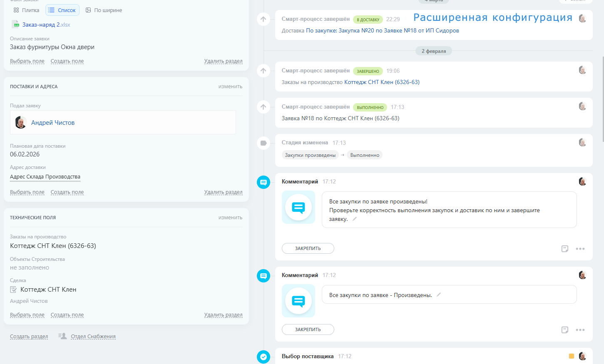
Task: Switch to the Плитка view
Action: pos(26,10)
